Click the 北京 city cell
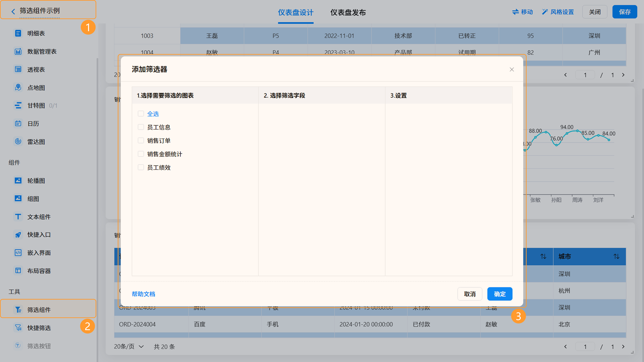 [x=589, y=324]
